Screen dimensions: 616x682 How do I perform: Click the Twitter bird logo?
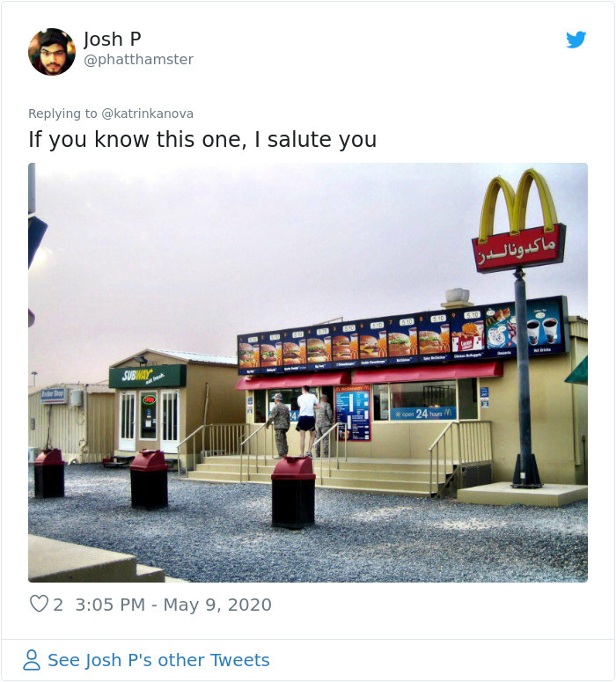tap(576, 40)
